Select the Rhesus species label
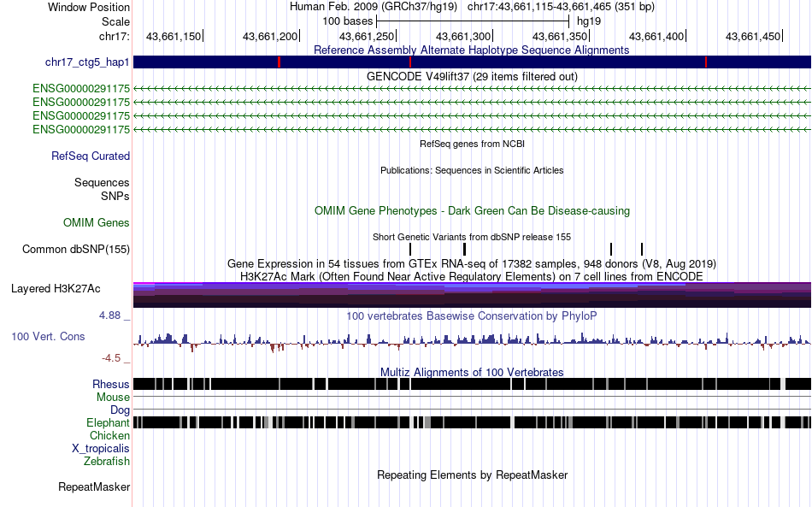This screenshot has height=507, width=812. [111, 384]
